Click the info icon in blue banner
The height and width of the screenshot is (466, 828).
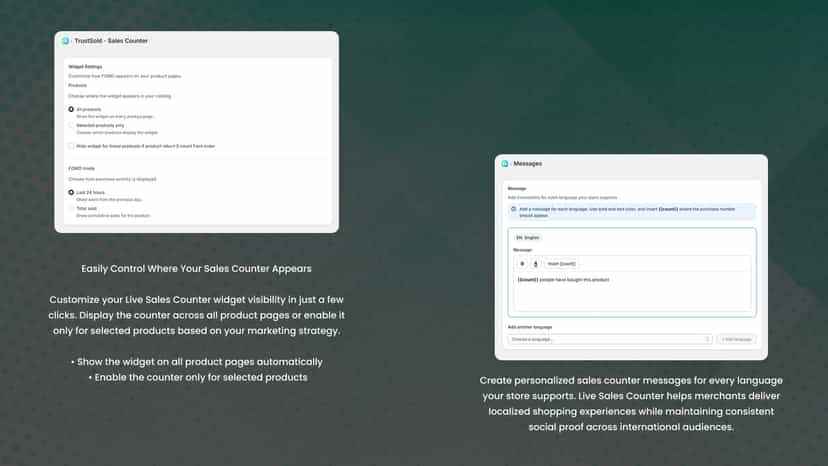513,209
